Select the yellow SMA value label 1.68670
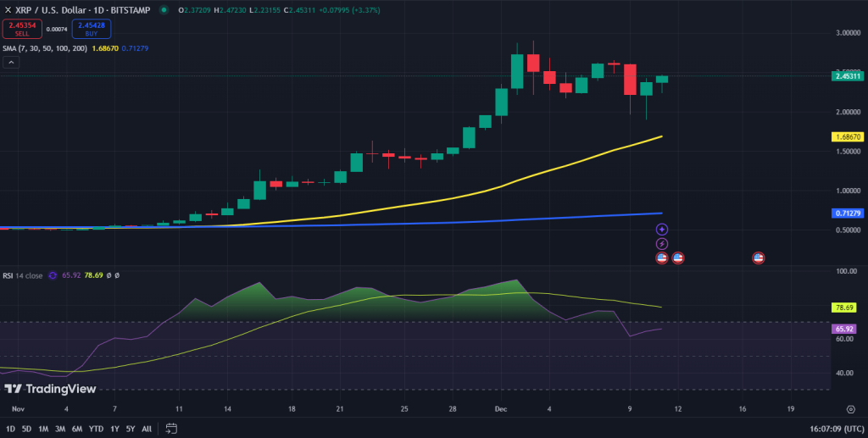The width and height of the screenshot is (868, 438). click(x=848, y=136)
